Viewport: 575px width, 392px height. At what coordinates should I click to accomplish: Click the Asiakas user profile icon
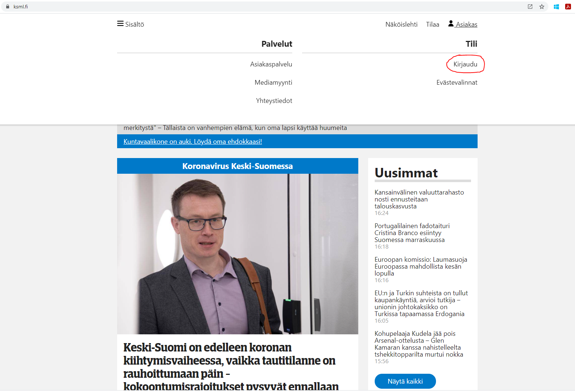tap(451, 24)
